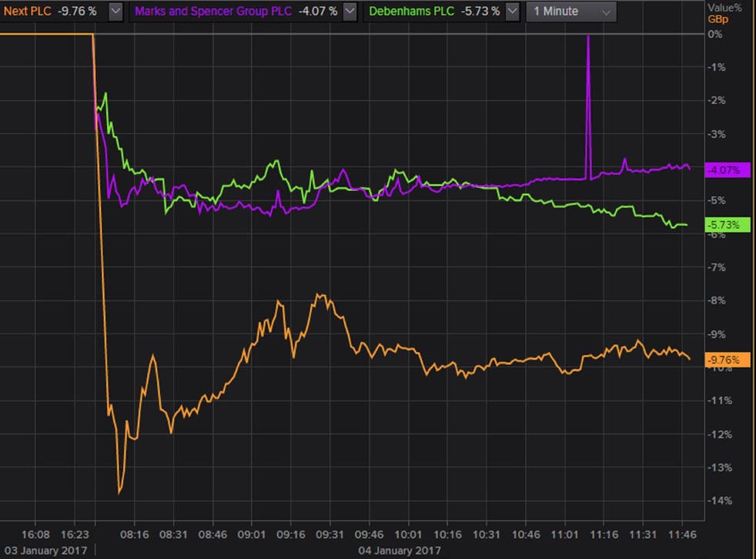Click the 16:23 time label

pos(75,534)
